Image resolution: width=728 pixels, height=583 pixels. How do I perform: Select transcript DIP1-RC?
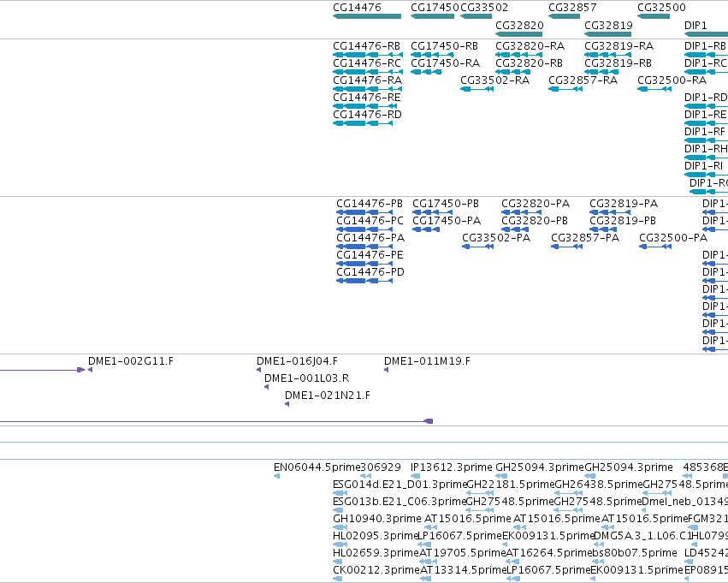706,72
